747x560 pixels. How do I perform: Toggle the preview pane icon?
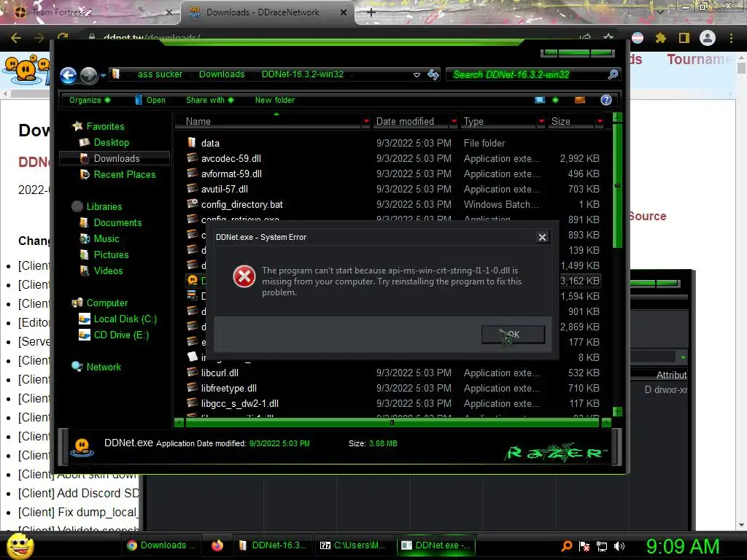coord(580,100)
